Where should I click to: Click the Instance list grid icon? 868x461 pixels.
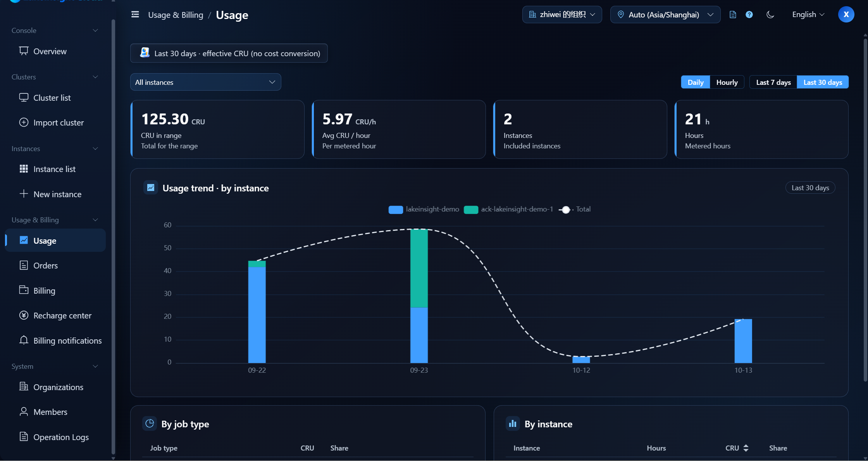(24, 169)
